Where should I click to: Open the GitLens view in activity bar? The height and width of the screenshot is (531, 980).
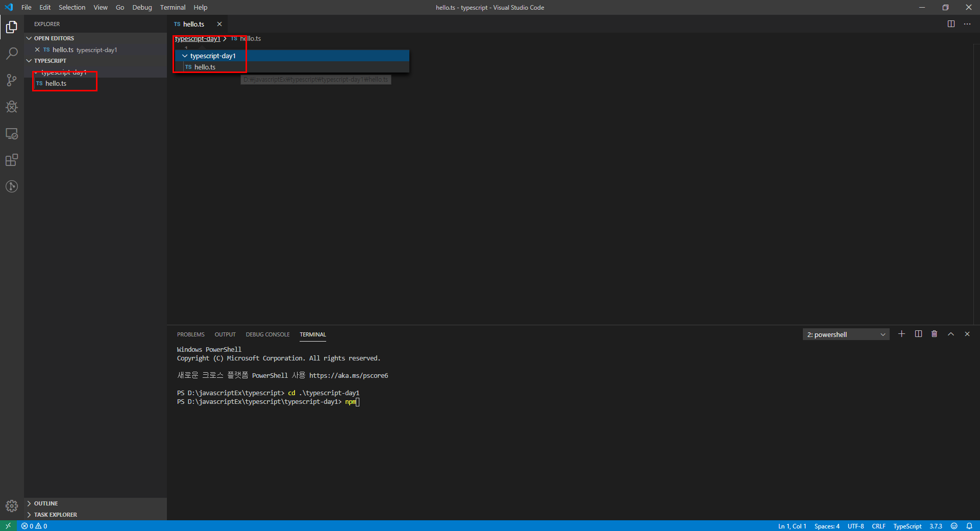[x=12, y=186]
